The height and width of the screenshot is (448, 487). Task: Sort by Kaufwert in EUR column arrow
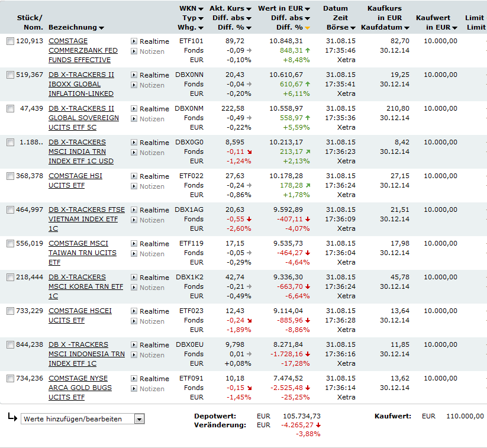pos(454,28)
